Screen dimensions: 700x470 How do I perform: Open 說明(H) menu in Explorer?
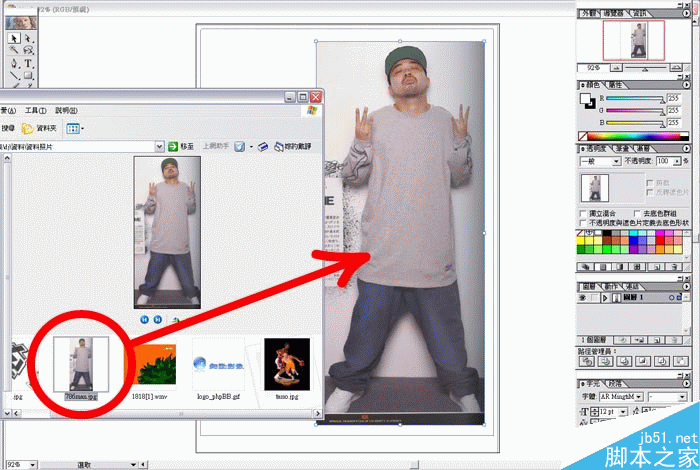click(66, 111)
